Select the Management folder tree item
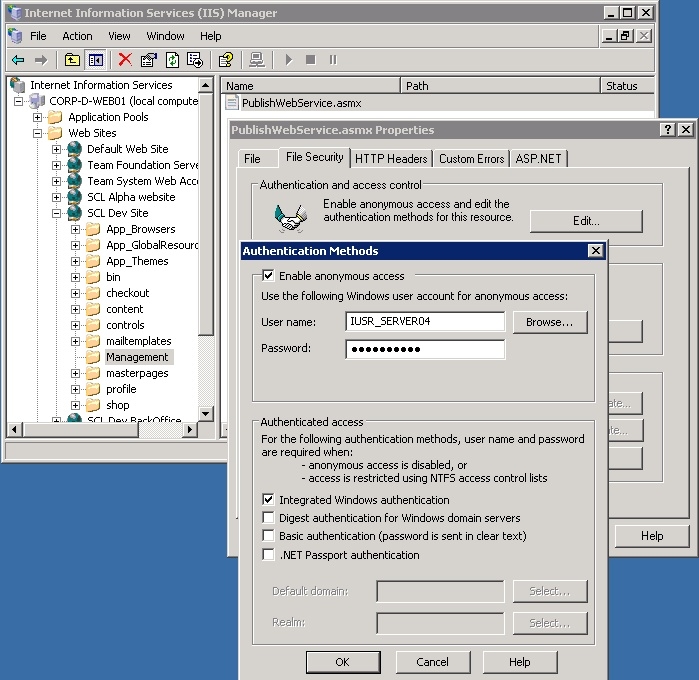 137,357
